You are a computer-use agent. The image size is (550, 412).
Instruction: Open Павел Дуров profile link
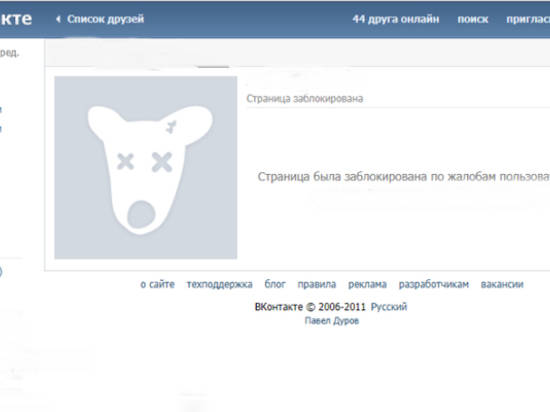coord(332,321)
